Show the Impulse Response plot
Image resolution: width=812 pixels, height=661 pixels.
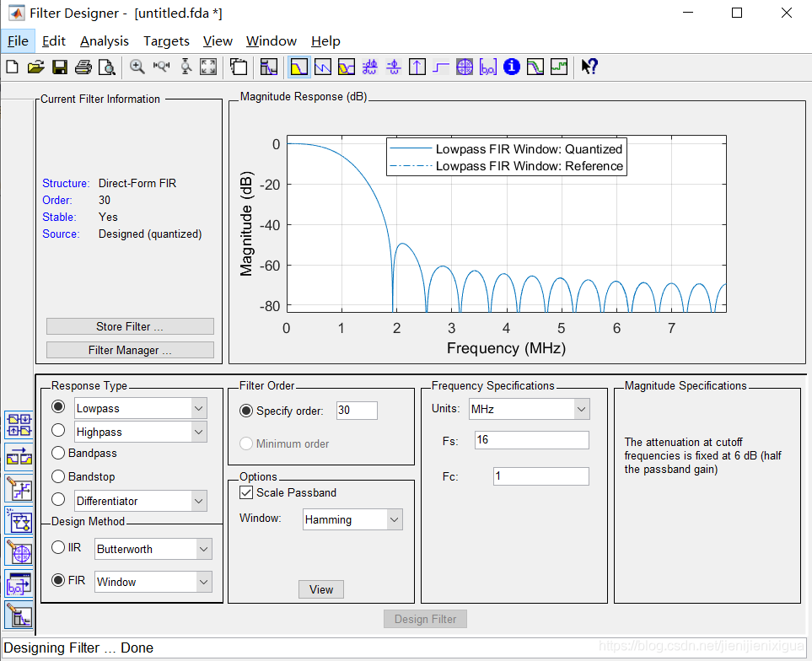pyautogui.click(x=417, y=67)
